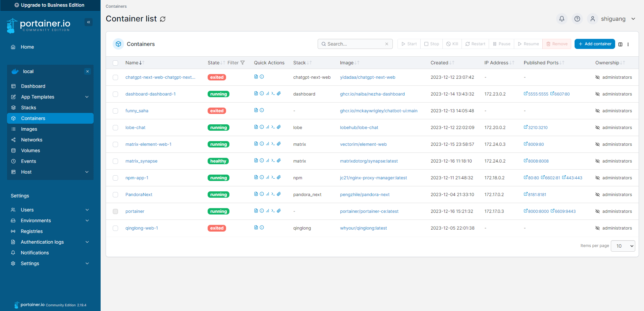Go to Home in the sidebar

click(50, 47)
